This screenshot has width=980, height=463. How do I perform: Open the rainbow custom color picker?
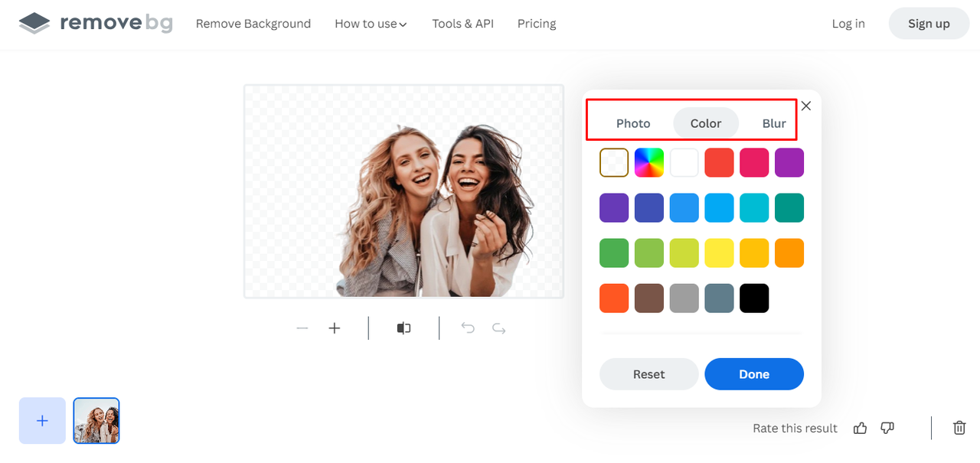click(649, 163)
